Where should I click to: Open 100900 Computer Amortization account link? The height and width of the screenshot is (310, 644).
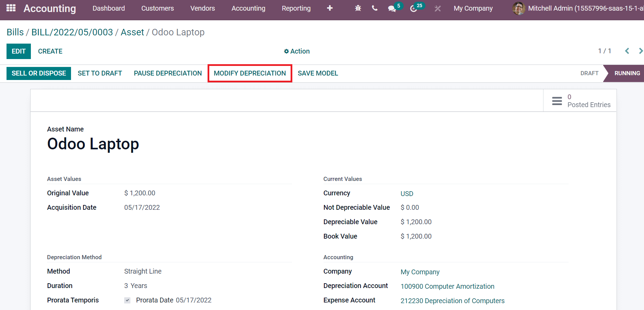click(447, 286)
